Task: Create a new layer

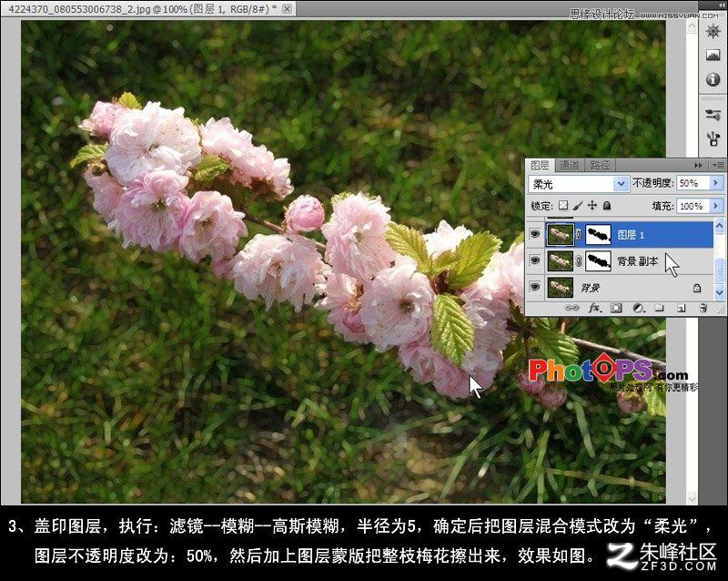Action: click(681, 308)
